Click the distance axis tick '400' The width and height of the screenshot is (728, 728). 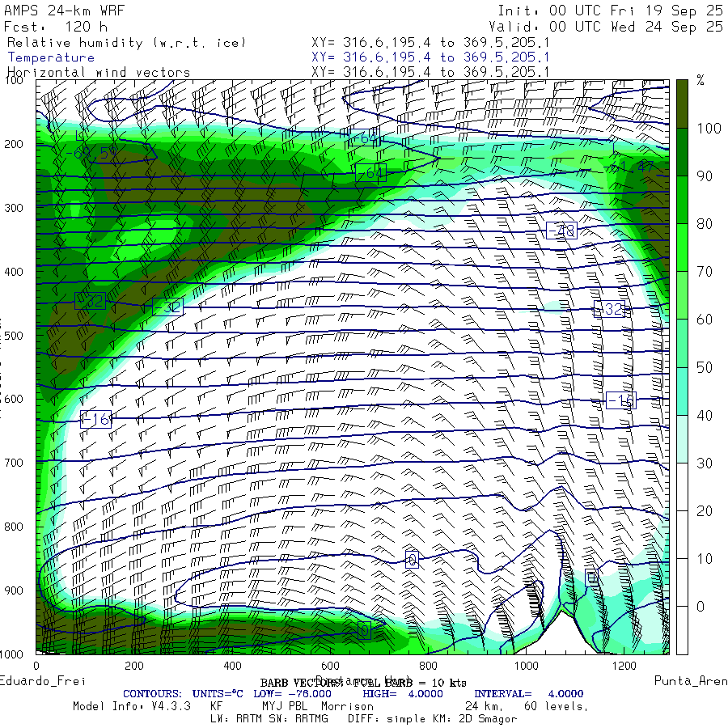(232, 666)
